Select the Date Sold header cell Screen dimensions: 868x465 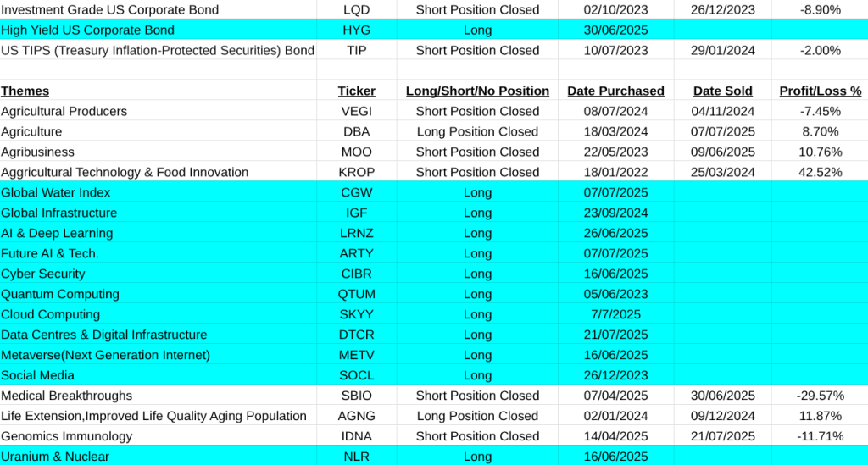tap(722, 91)
